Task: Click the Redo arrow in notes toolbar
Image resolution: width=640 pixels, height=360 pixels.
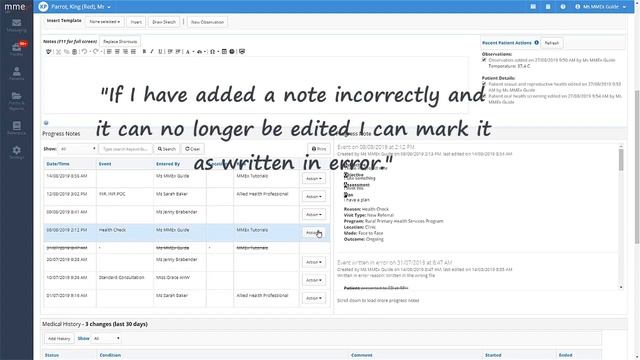Action: click(x=96, y=52)
